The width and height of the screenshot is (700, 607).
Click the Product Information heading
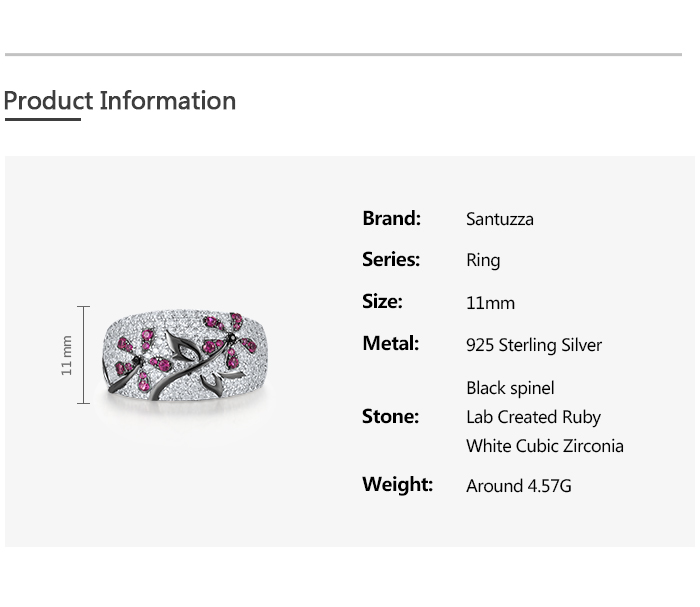pos(120,101)
